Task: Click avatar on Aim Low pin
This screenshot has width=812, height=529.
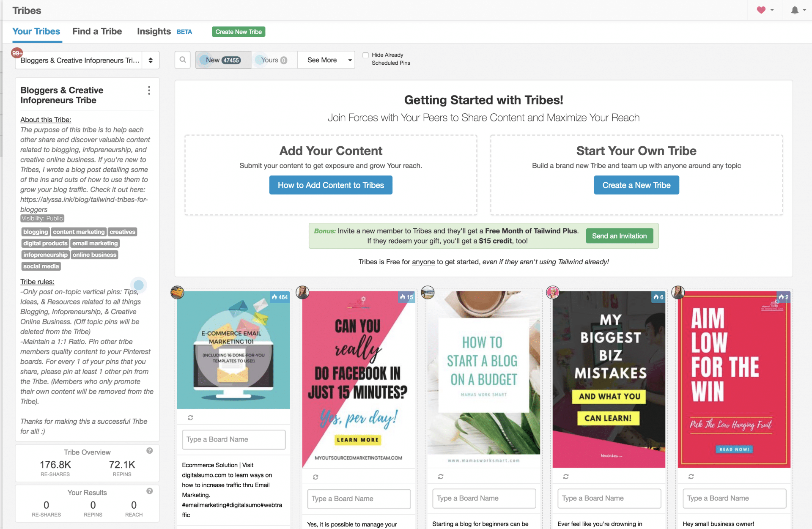Action: [678, 292]
